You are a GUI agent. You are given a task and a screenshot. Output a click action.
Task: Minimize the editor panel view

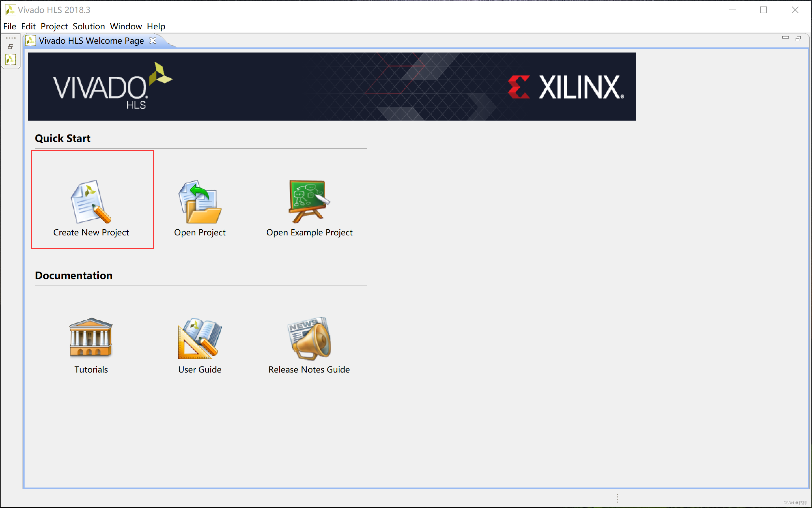[x=785, y=38]
